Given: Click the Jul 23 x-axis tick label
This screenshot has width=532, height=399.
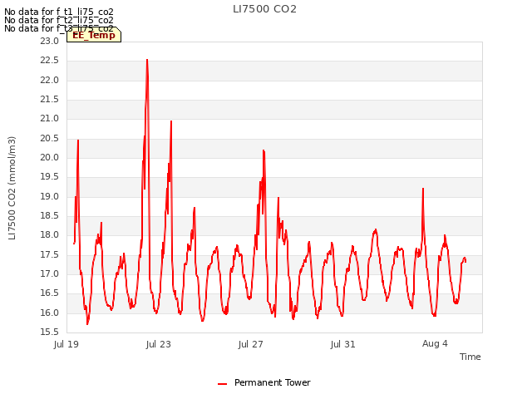Looking at the screenshot, I should 159,344.
